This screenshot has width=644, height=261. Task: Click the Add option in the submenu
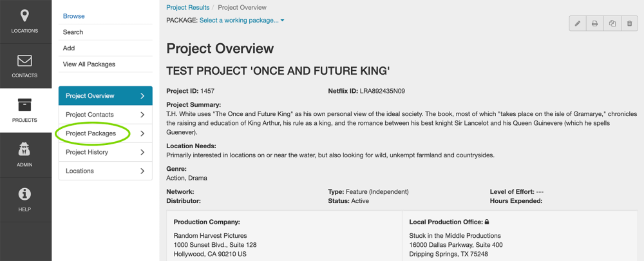pyautogui.click(x=69, y=48)
